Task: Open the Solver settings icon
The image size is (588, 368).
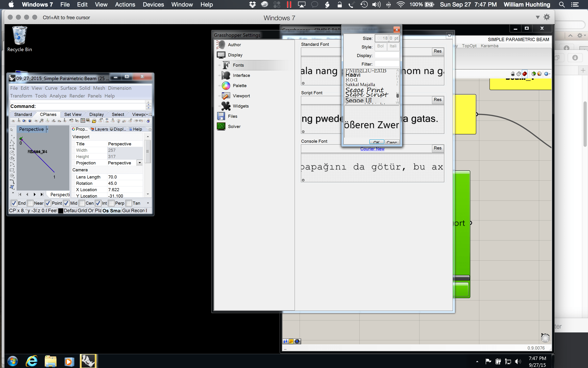Action: pyautogui.click(x=221, y=127)
